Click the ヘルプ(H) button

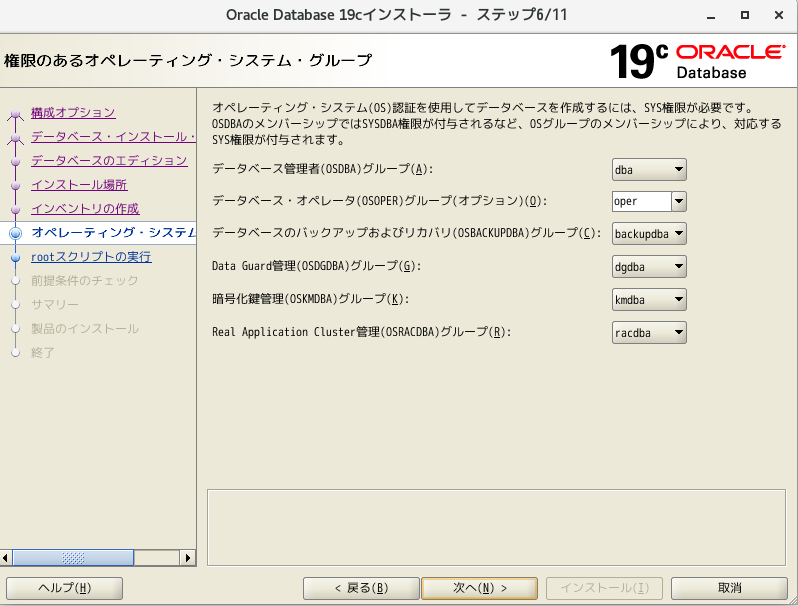[x=65, y=588]
